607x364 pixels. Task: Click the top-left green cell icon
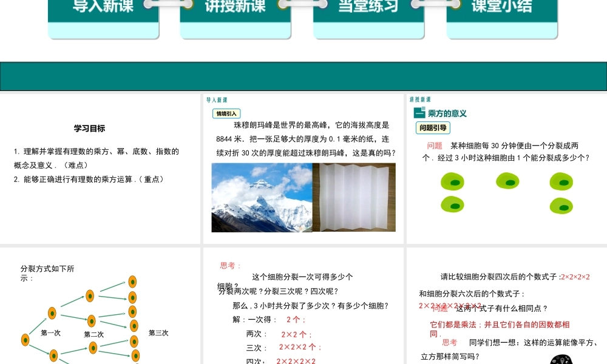coord(452,181)
